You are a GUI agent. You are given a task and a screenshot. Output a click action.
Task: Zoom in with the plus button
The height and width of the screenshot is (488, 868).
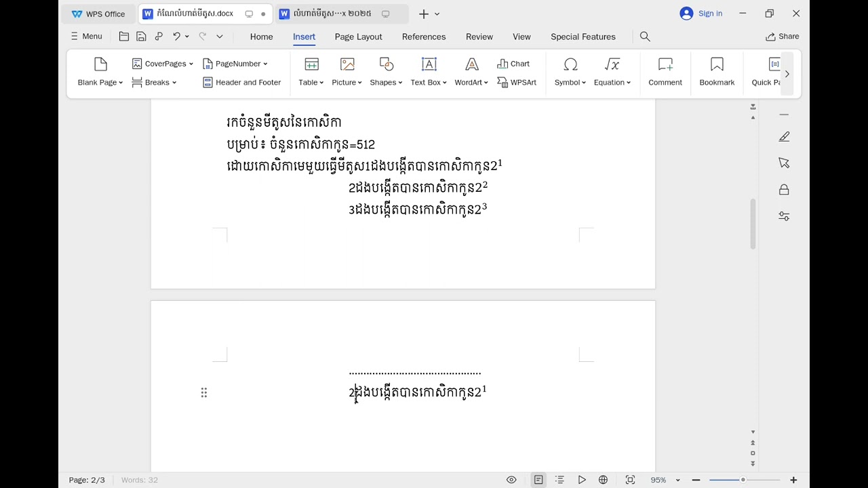(x=793, y=480)
